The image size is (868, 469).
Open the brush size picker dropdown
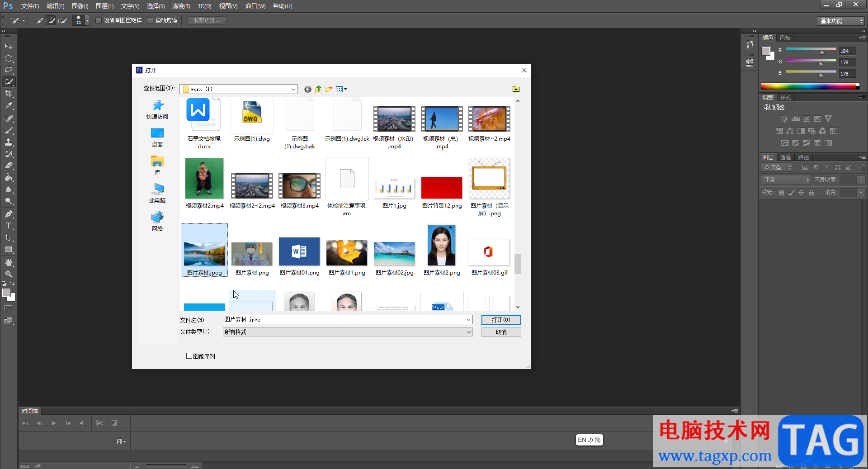pyautogui.click(x=87, y=20)
